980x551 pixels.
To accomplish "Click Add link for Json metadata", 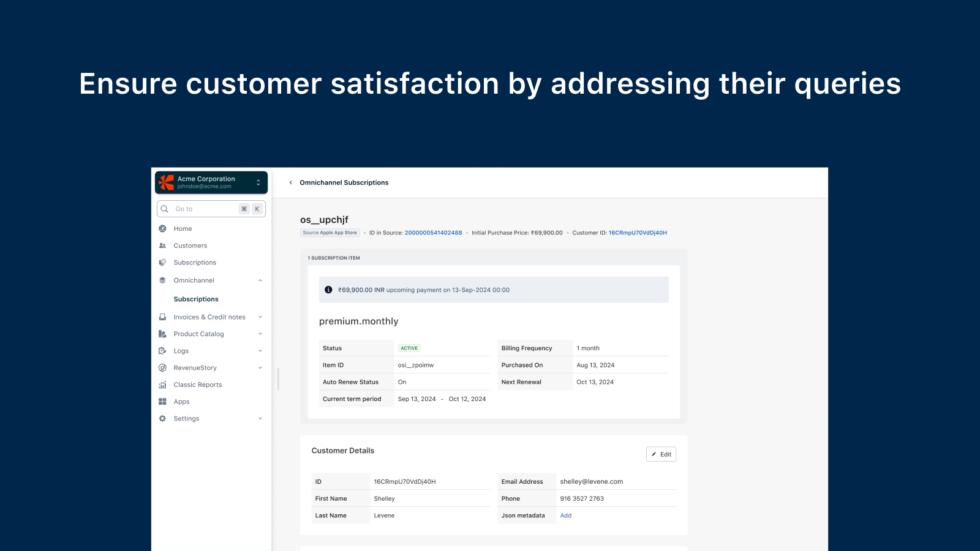I will pos(565,515).
